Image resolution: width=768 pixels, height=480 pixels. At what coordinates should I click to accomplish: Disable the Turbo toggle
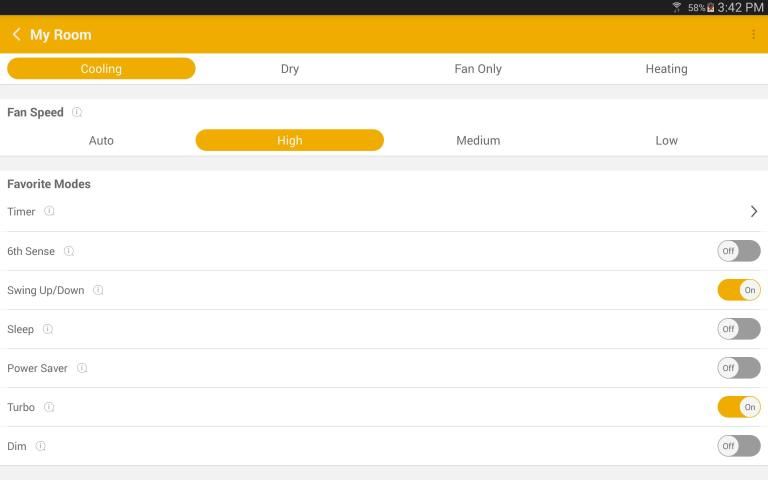[738, 407]
